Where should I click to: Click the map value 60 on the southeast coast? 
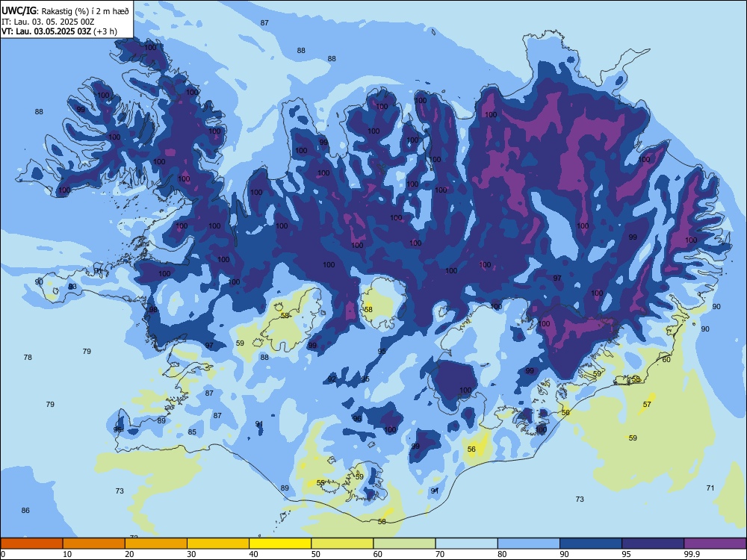pyautogui.click(x=666, y=360)
